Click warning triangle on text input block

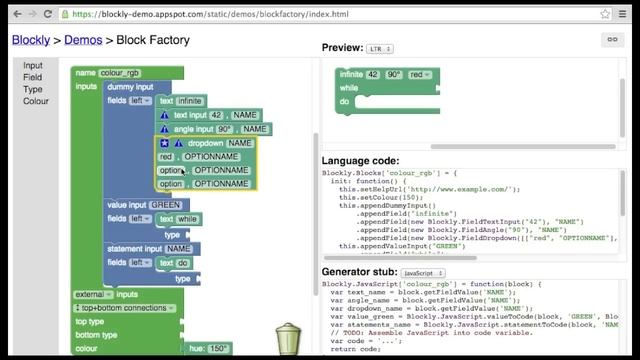point(164,116)
